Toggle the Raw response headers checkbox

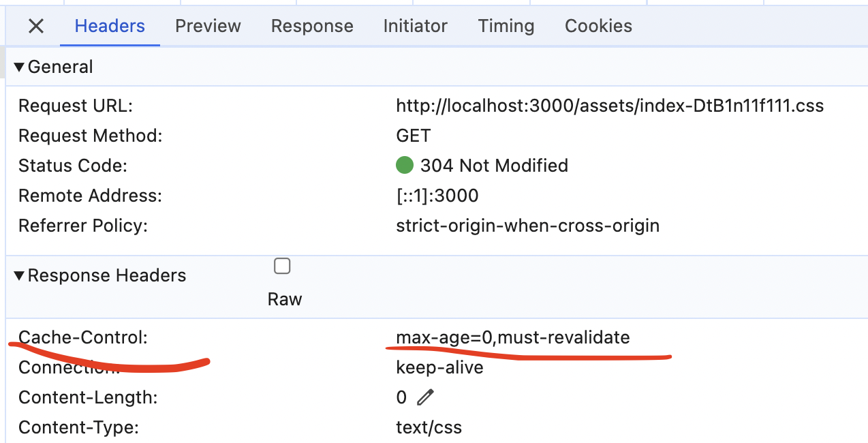pyautogui.click(x=281, y=266)
